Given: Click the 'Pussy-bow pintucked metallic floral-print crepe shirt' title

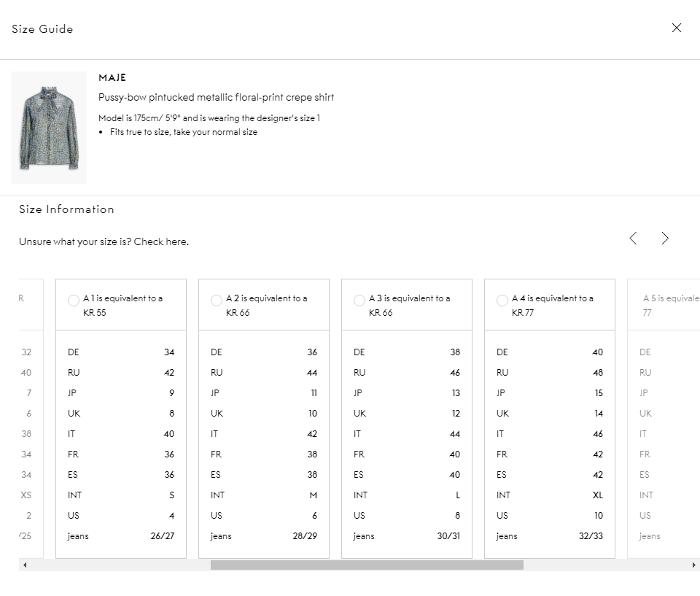Looking at the screenshot, I should tap(216, 98).
